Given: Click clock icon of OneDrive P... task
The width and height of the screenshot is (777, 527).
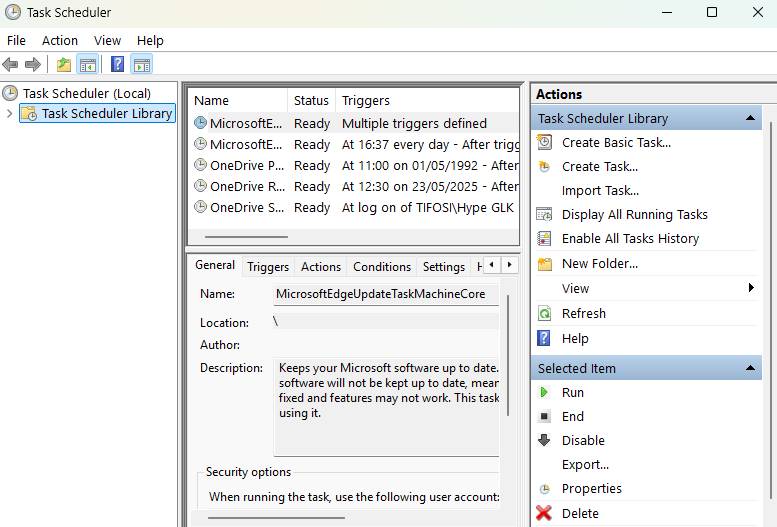Looking at the screenshot, I should pos(200,165).
